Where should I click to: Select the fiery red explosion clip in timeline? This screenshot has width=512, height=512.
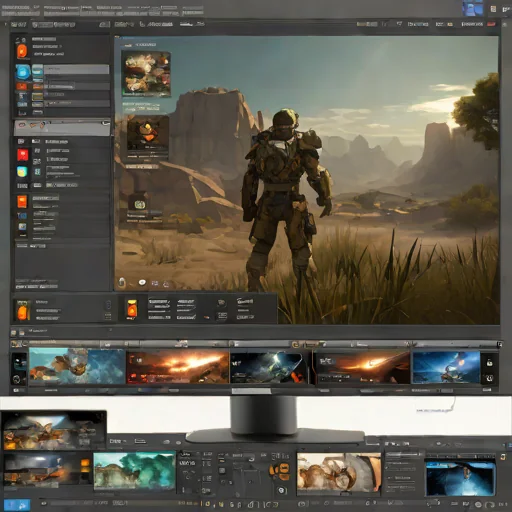pos(178,367)
